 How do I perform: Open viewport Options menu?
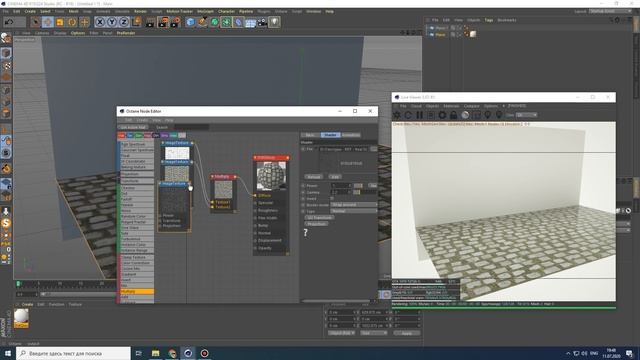click(x=78, y=33)
